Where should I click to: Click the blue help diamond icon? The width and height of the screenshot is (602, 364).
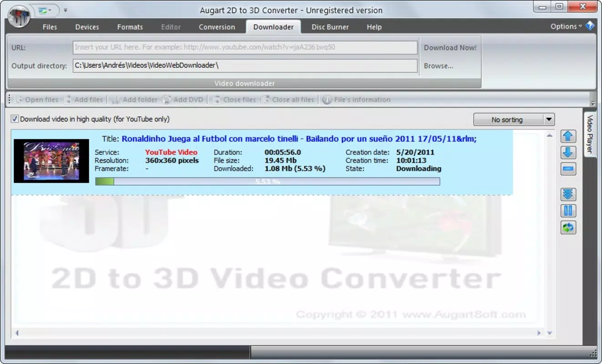(x=590, y=26)
